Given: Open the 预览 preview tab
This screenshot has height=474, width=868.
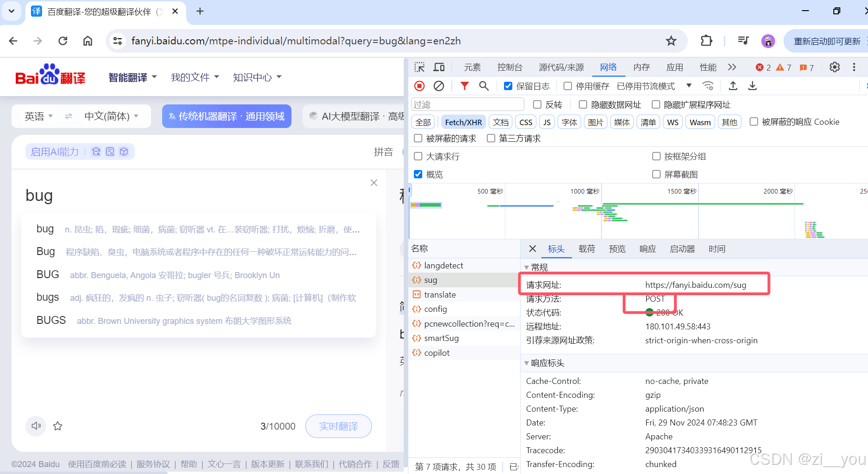Looking at the screenshot, I should click(x=617, y=249).
